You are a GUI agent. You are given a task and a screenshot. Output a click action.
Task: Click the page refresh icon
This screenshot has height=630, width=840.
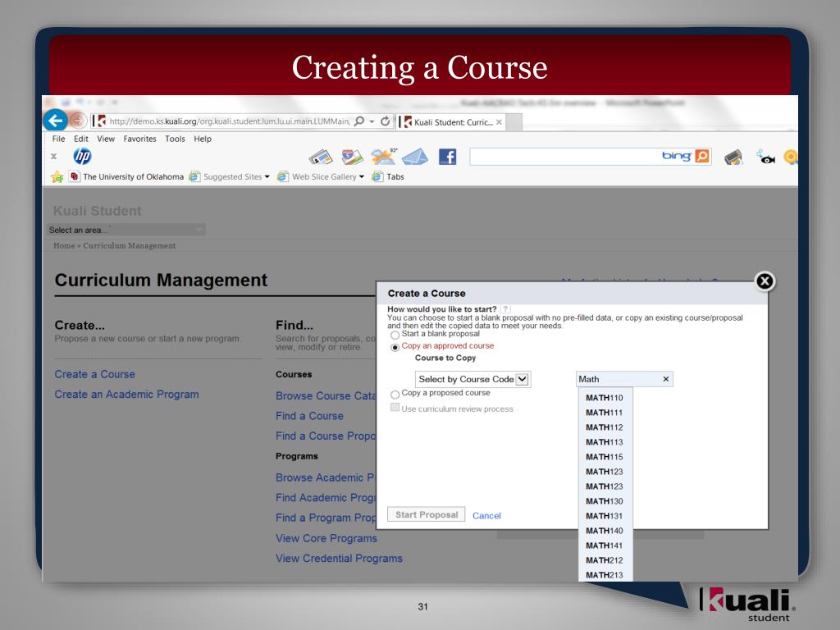[x=386, y=121]
